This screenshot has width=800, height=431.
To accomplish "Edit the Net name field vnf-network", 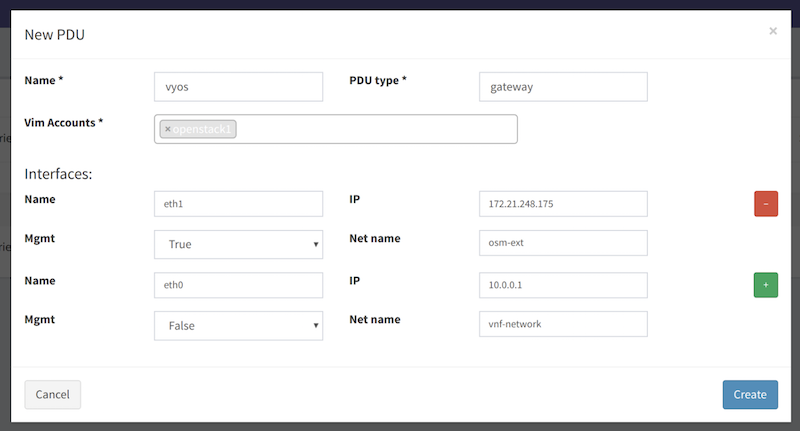I will [563, 325].
